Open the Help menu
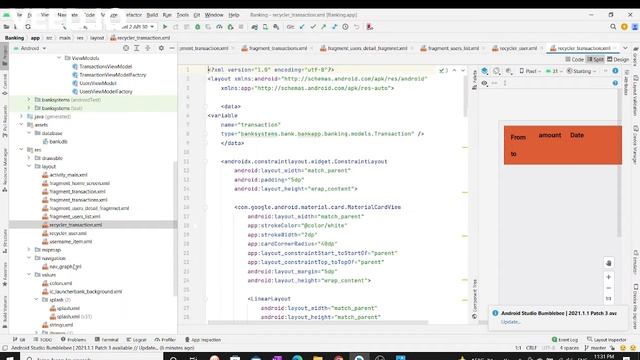This screenshot has width=640, height=360. click(233, 15)
